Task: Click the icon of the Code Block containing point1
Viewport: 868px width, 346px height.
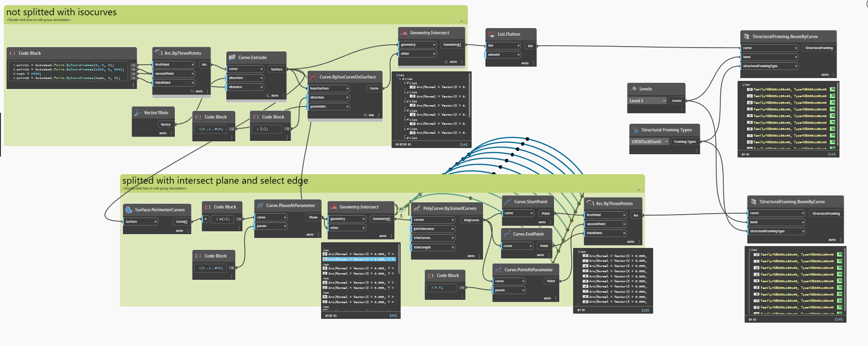Action: pyautogui.click(x=12, y=53)
